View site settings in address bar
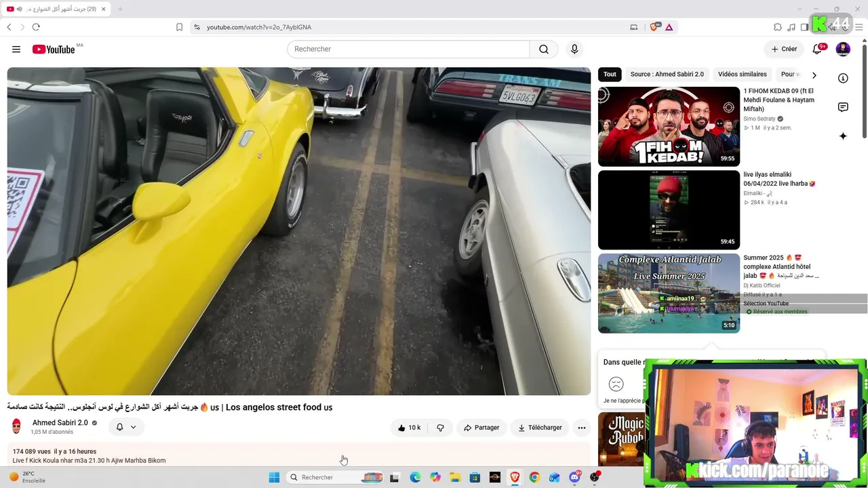This screenshot has width=868, height=488. click(x=197, y=27)
